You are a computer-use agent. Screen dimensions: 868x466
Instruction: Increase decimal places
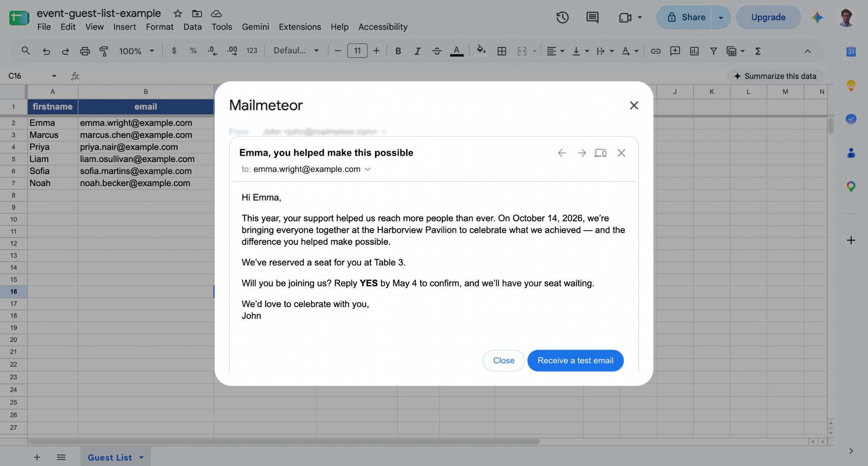tap(232, 51)
